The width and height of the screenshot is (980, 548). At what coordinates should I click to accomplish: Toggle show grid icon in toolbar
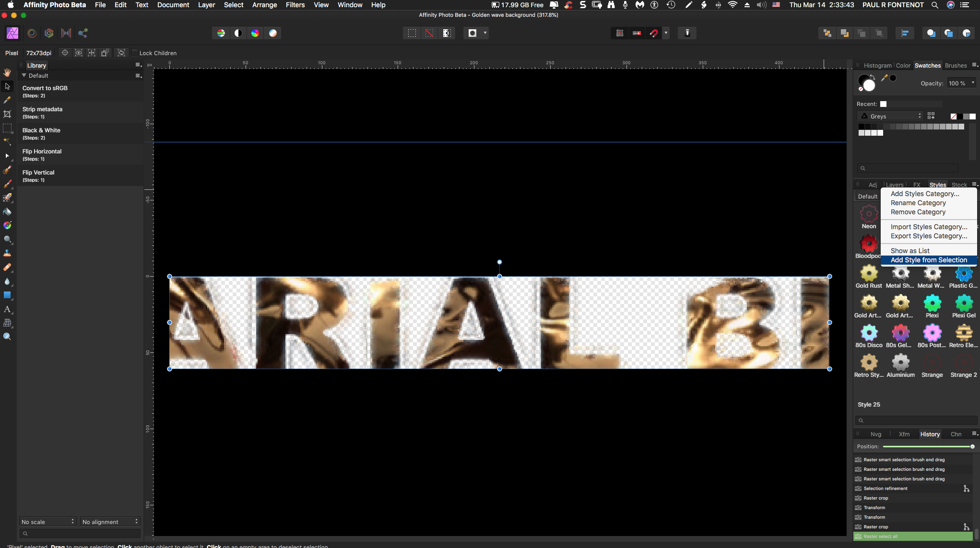(620, 33)
